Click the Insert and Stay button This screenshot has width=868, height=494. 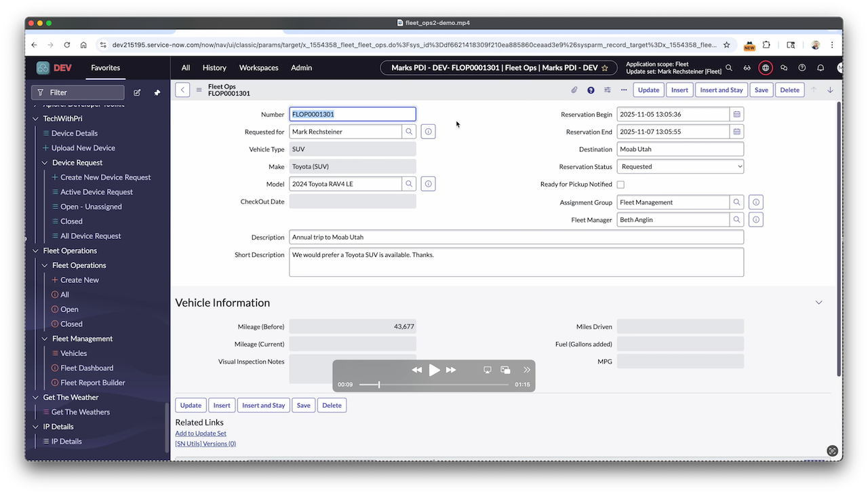coord(721,90)
